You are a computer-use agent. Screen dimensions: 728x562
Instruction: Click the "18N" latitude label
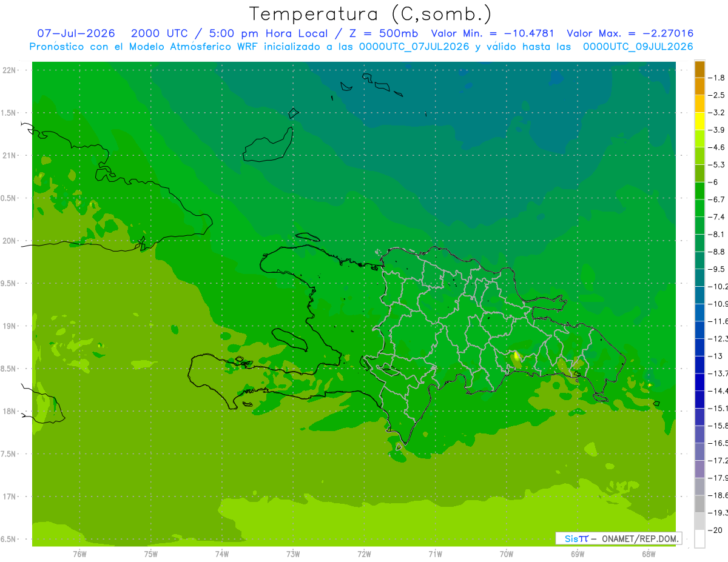coord(10,411)
